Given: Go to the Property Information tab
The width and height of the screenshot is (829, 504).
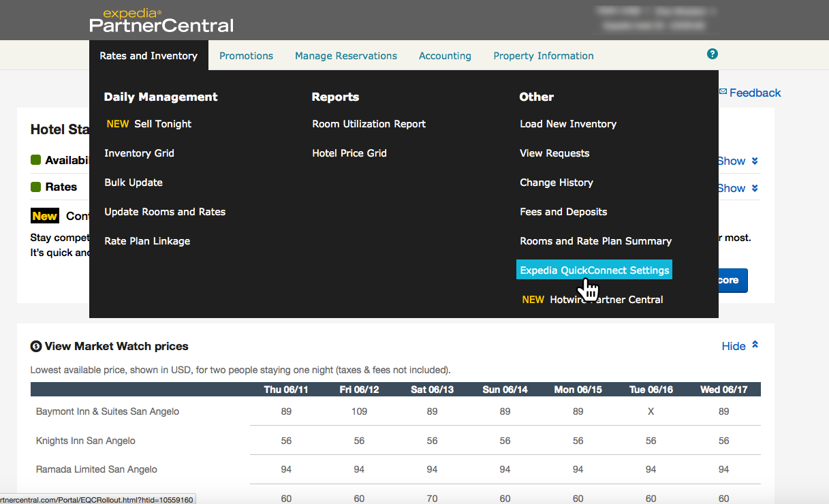Looking at the screenshot, I should (x=543, y=56).
